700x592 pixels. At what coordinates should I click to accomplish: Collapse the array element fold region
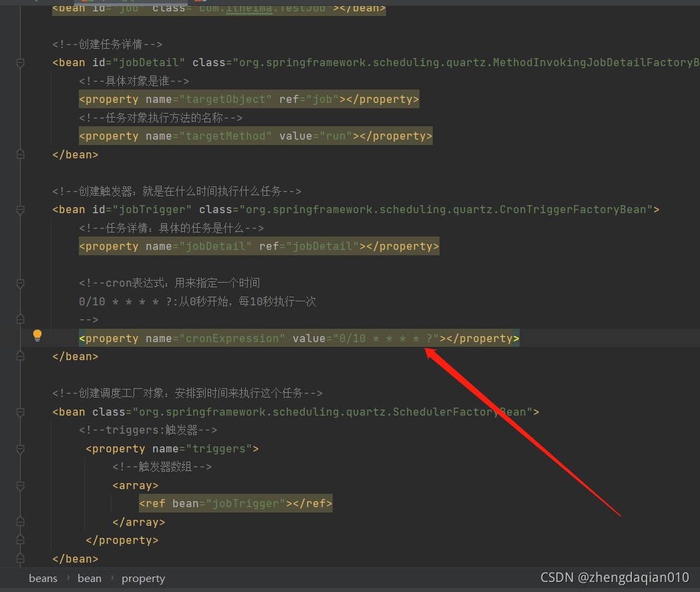pos(20,485)
